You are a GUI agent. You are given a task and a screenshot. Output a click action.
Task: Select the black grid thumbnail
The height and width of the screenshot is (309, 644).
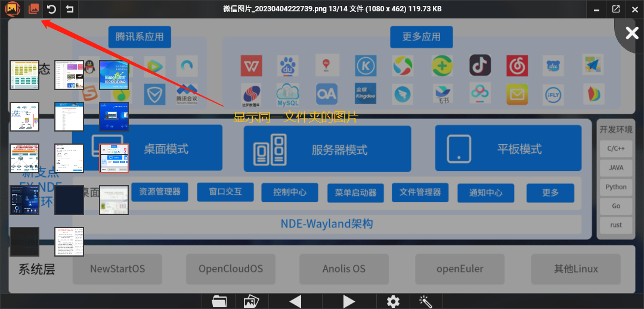24,241
